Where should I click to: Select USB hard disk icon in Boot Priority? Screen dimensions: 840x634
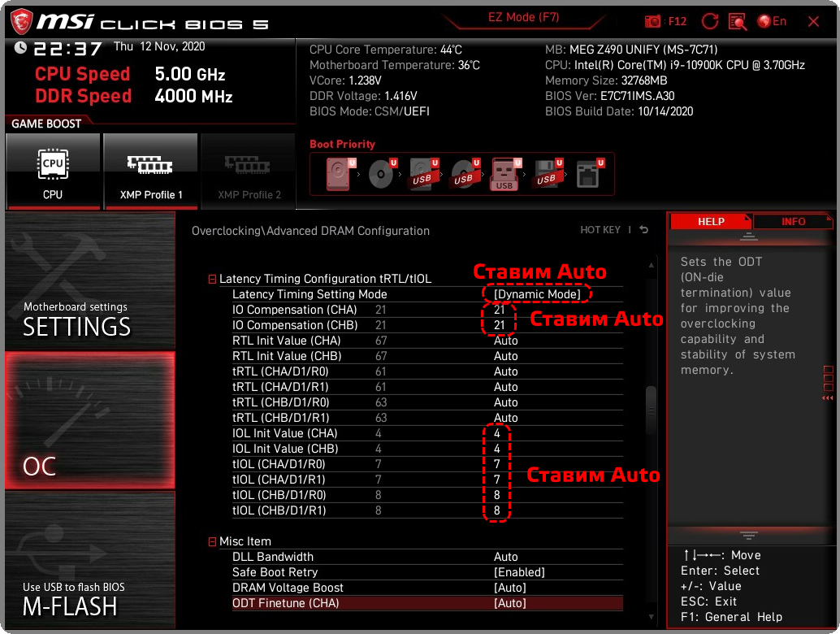tap(424, 174)
